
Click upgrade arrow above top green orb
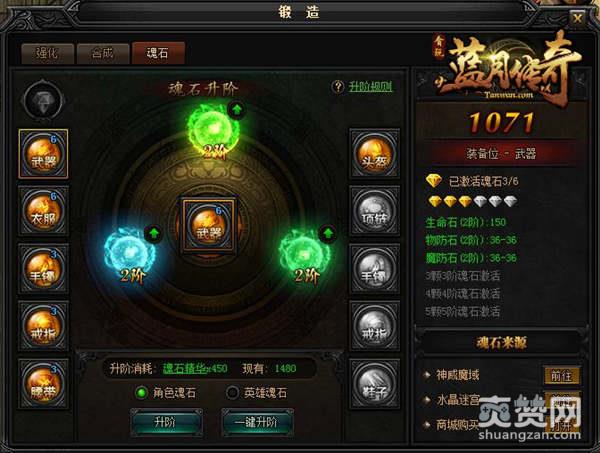coord(237,110)
